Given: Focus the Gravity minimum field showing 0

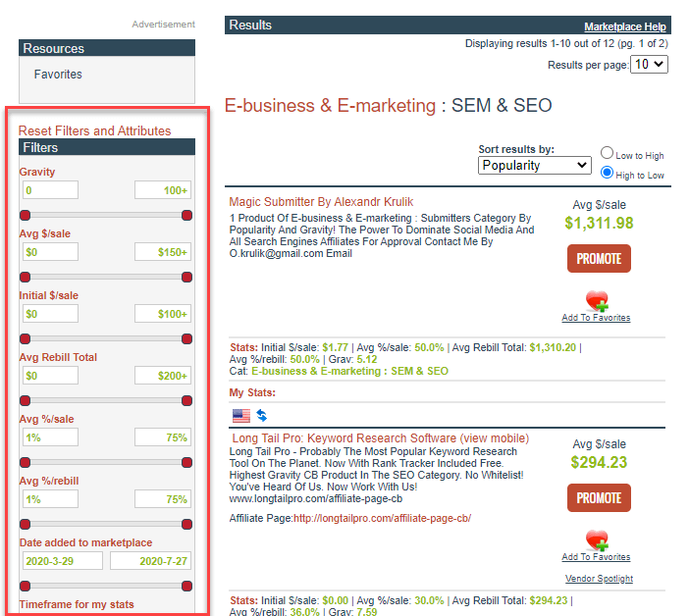Looking at the screenshot, I should click(x=50, y=190).
